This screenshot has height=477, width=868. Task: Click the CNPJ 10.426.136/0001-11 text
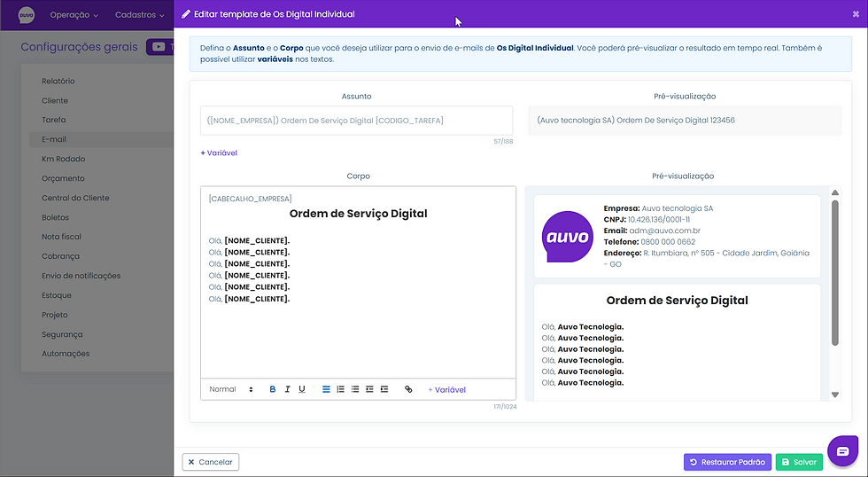click(x=647, y=219)
